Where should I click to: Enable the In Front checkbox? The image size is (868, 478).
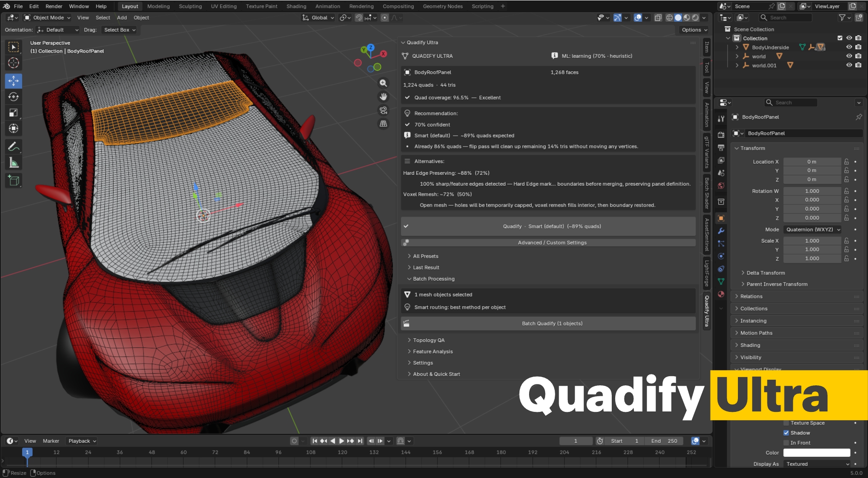point(786,443)
